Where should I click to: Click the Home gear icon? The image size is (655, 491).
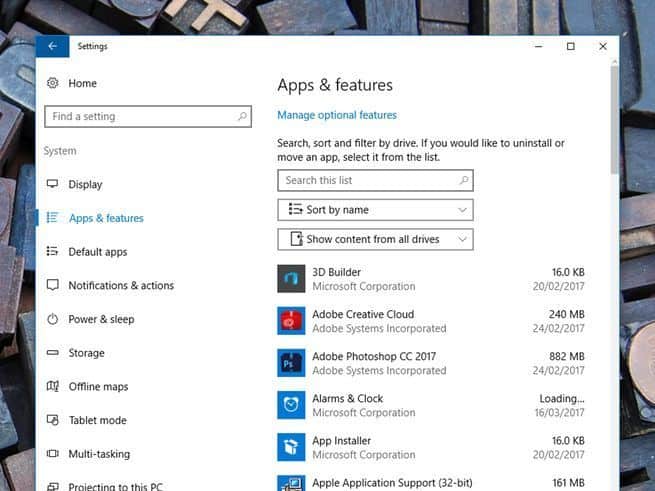pyautogui.click(x=53, y=83)
